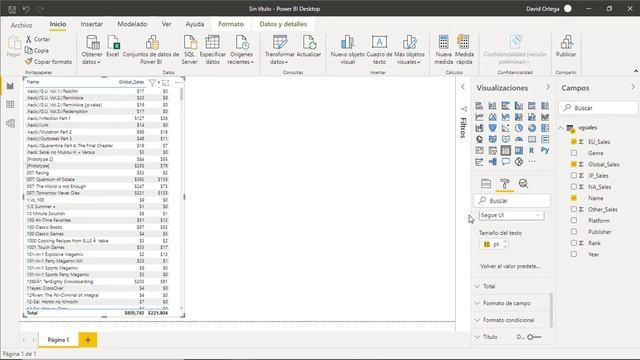Check the Genre field
This screenshot has width=640, height=360.
[x=574, y=153]
